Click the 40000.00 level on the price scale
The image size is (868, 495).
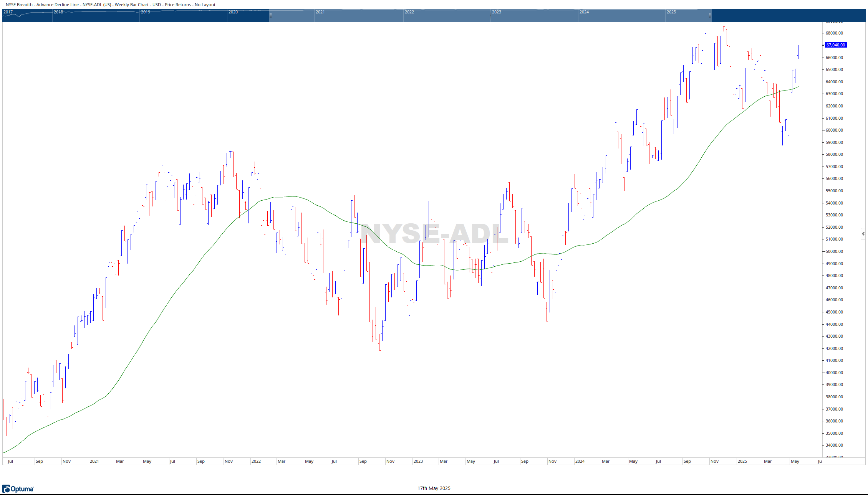click(x=834, y=373)
